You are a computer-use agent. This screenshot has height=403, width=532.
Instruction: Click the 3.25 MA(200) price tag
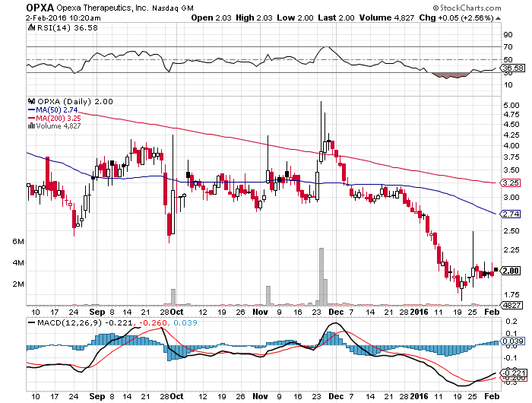510,183
